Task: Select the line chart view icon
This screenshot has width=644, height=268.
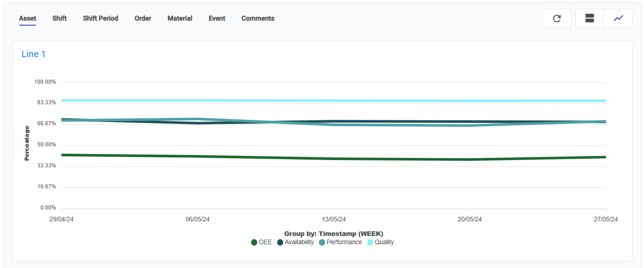Action: pos(618,19)
